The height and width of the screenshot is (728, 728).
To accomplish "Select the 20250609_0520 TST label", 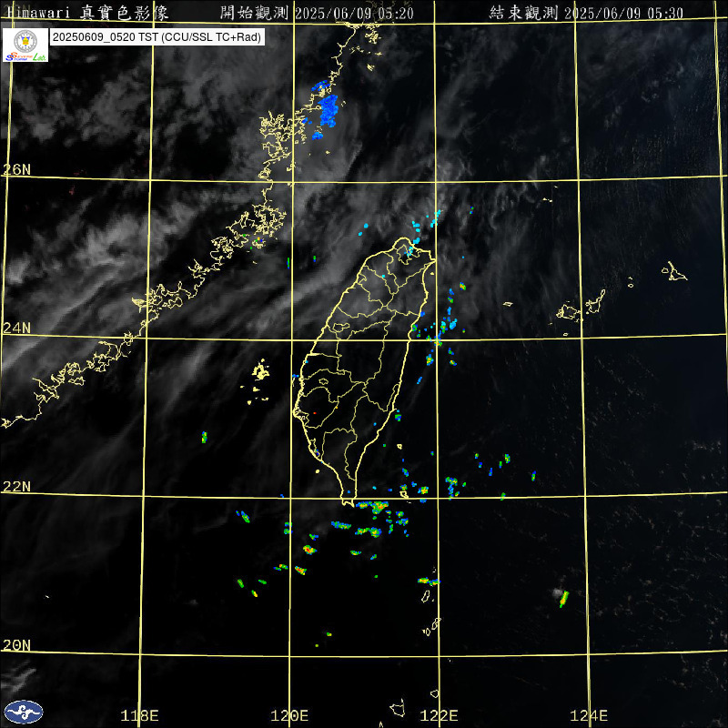I will pyautogui.click(x=157, y=37).
